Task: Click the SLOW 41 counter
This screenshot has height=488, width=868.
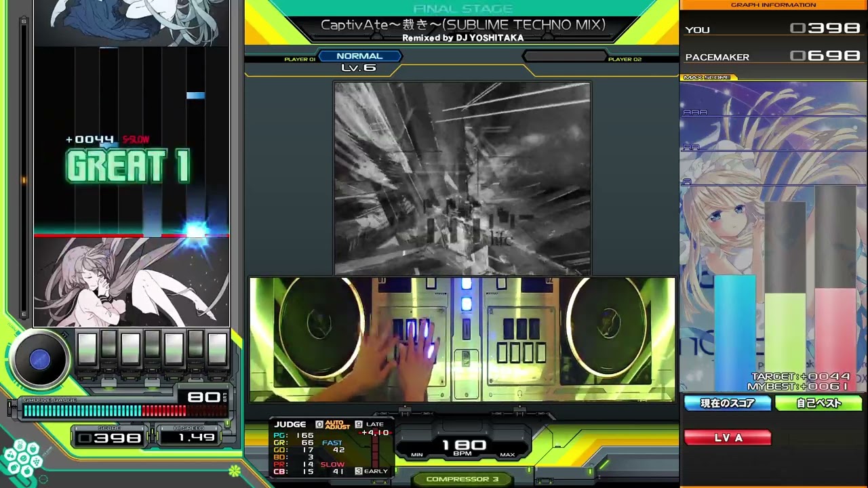Action: click(x=333, y=468)
